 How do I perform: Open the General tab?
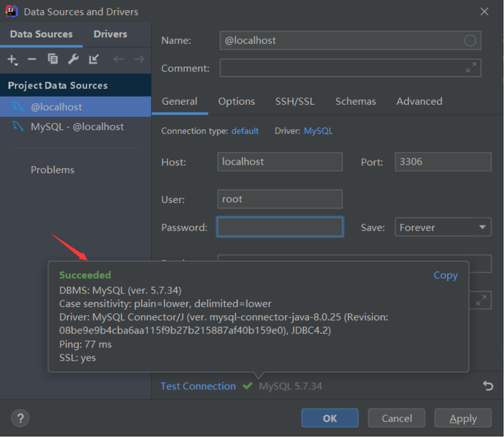click(x=179, y=102)
